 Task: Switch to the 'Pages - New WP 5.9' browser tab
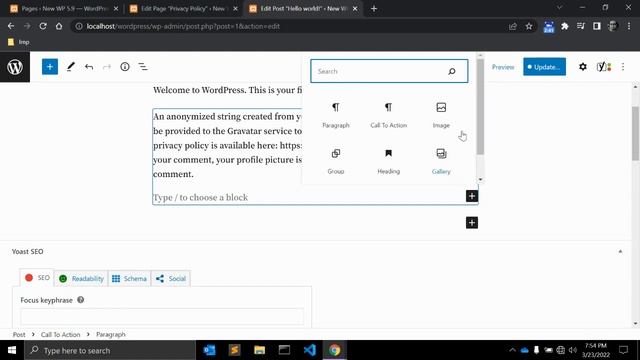(x=64, y=9)
